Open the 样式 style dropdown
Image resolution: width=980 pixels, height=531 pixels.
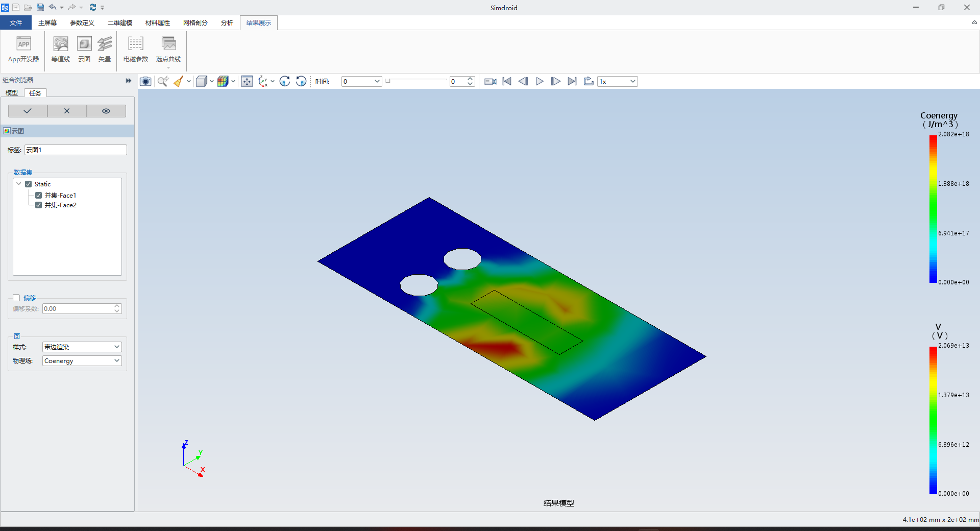pos(82,347)
